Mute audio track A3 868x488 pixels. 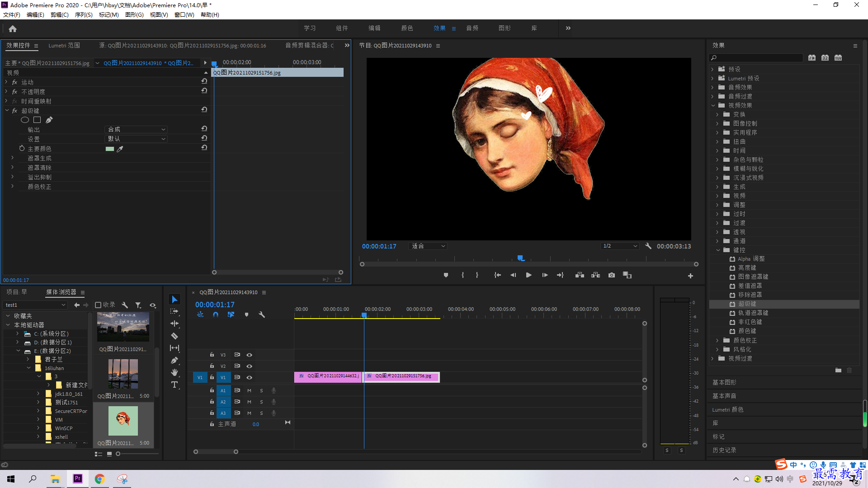(x=249, y=413)
